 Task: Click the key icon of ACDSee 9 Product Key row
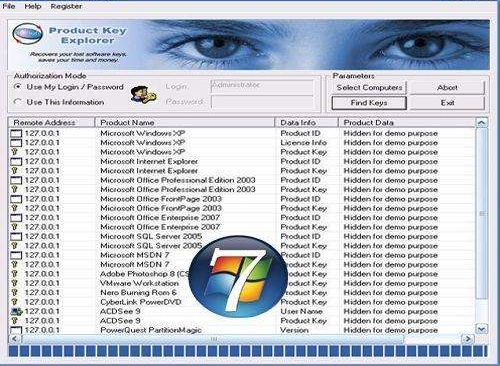tap(14, 321)
